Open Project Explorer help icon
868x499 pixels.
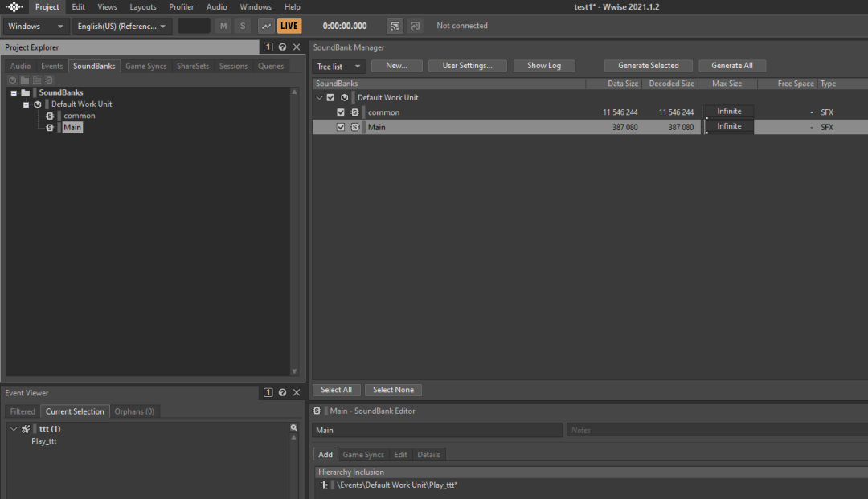click(x=282, y=47)
